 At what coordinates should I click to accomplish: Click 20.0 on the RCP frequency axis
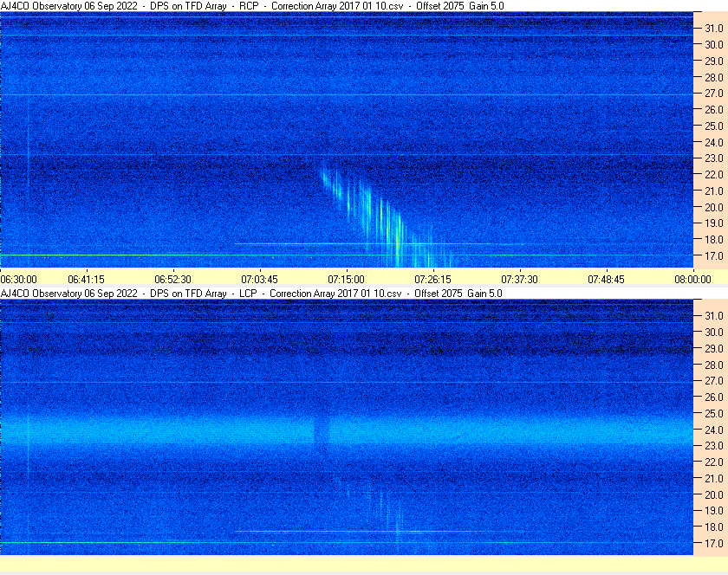coord(714,207)
